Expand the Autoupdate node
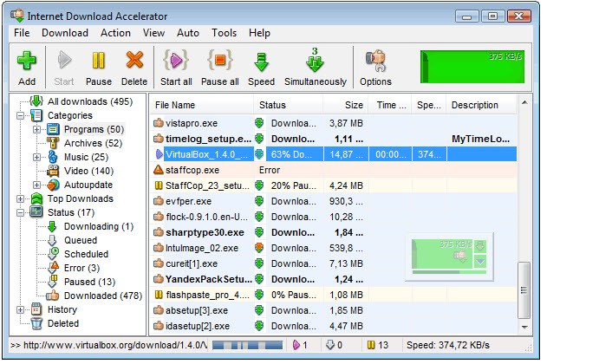 click(x=36, y=185)
